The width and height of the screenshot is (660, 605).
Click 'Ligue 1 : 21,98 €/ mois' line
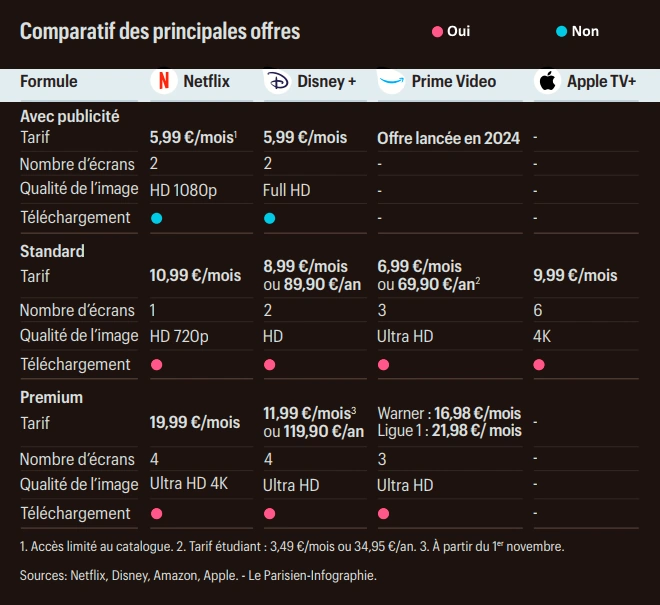coord(449,431)
